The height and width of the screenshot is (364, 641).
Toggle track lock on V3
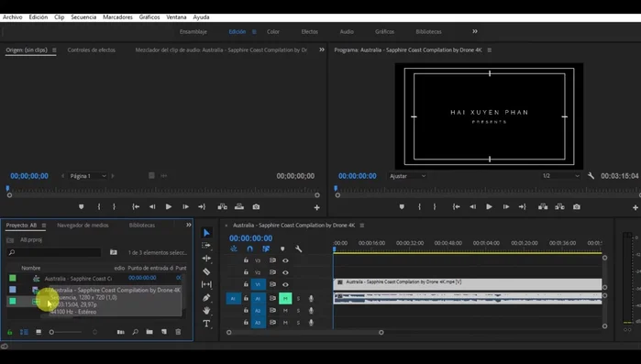tap(246, 260)
